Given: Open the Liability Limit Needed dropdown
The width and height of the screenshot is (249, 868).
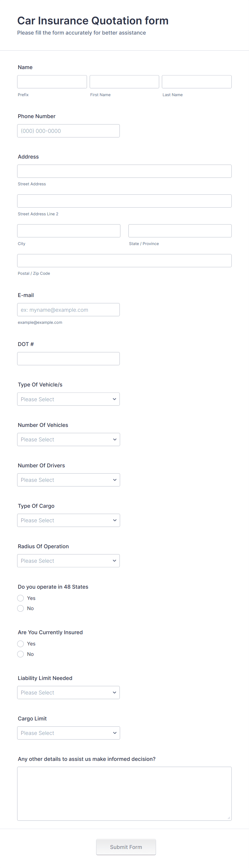Looking at the screenshot, I should point(68,693).
